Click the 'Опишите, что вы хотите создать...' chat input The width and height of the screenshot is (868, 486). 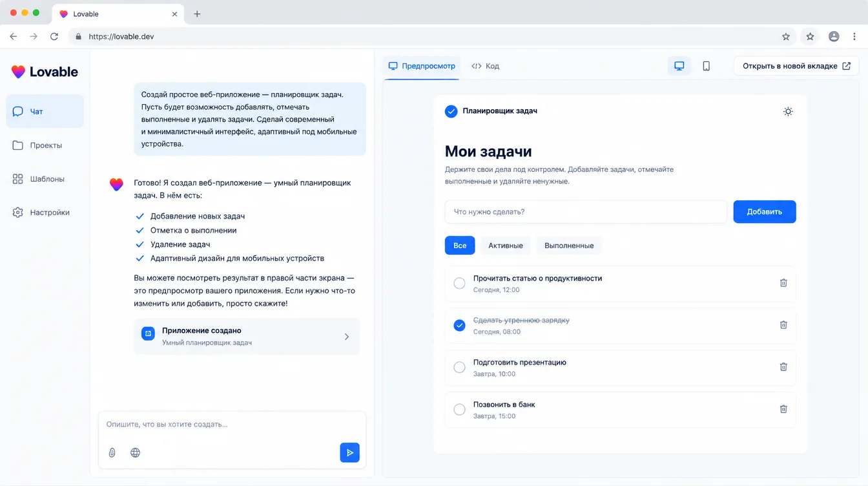(232, 425)
